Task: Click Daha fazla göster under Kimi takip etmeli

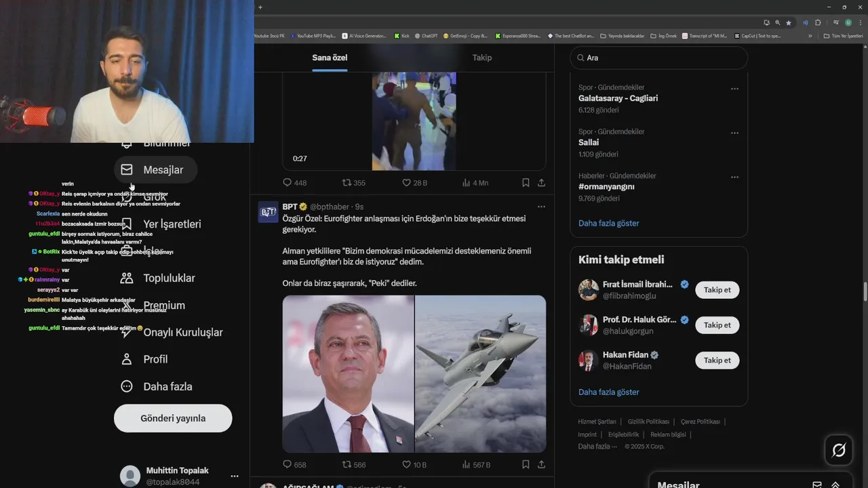Action: (x=608, y=392)
